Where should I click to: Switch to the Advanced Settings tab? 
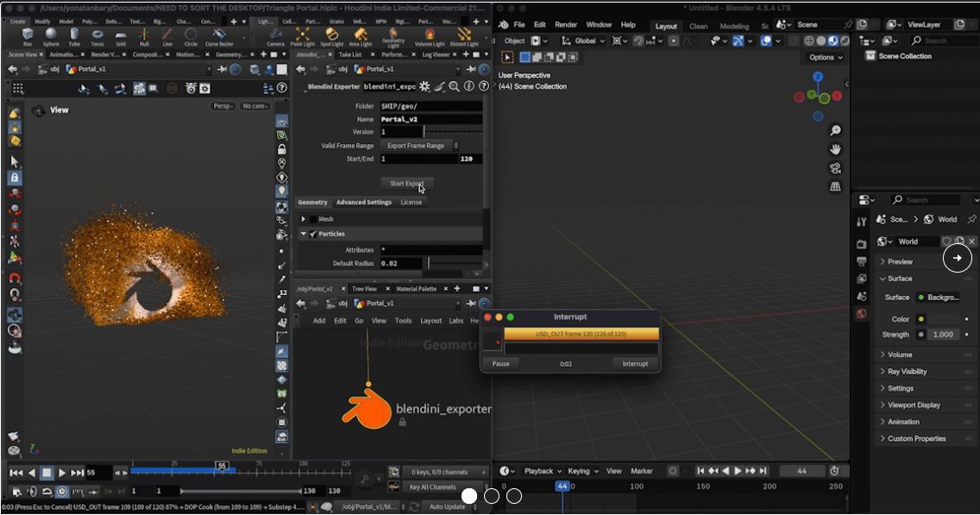click(364, 203)
